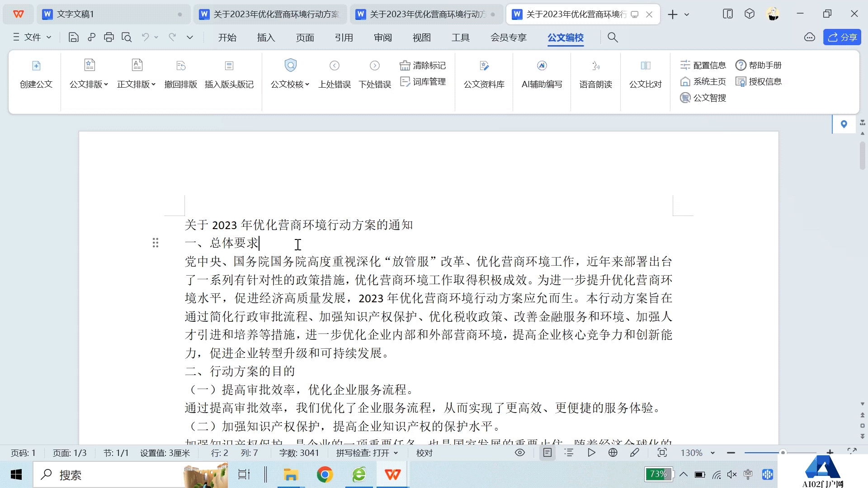Click 清除标记 button
Viewport: 868px width, 488px height.
pyautogui.click(x=423, y=66)
